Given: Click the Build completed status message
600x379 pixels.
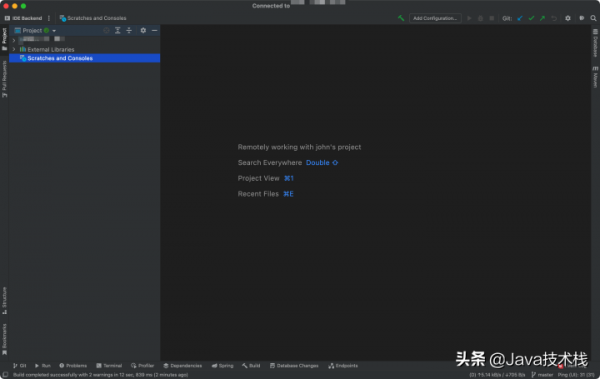Looking at the screenshot, I should pyautogui.click(x=100, y=375).
